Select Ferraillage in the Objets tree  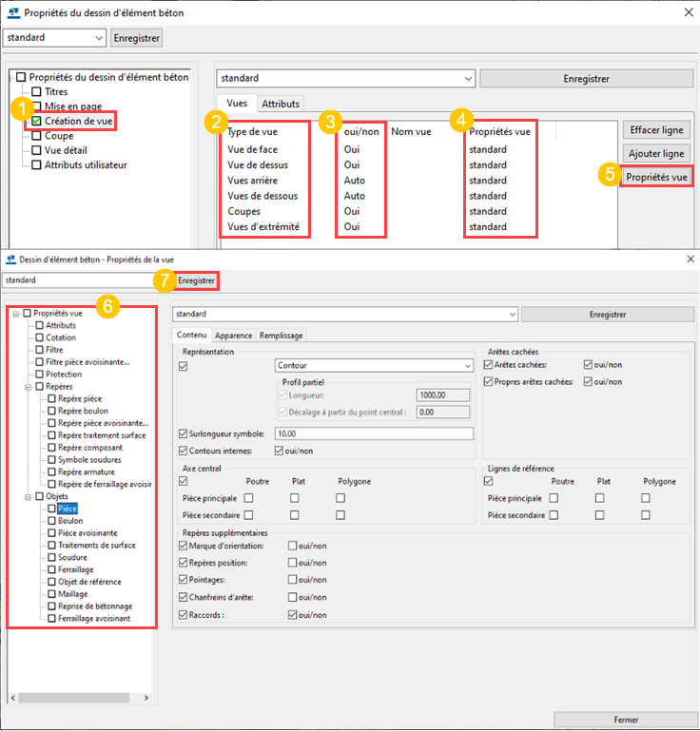click(78, 569)
